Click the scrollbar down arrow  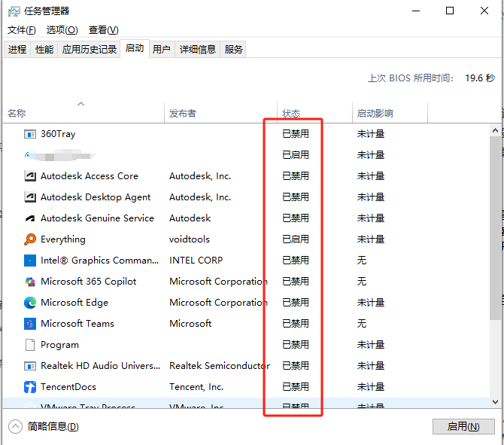click(x=495, y=402)
